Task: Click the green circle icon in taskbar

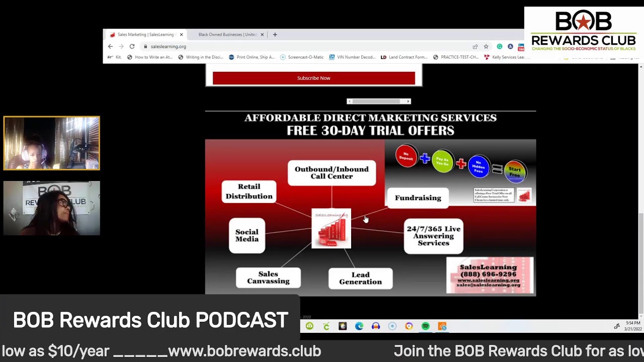Action: (x=309, y=326)
